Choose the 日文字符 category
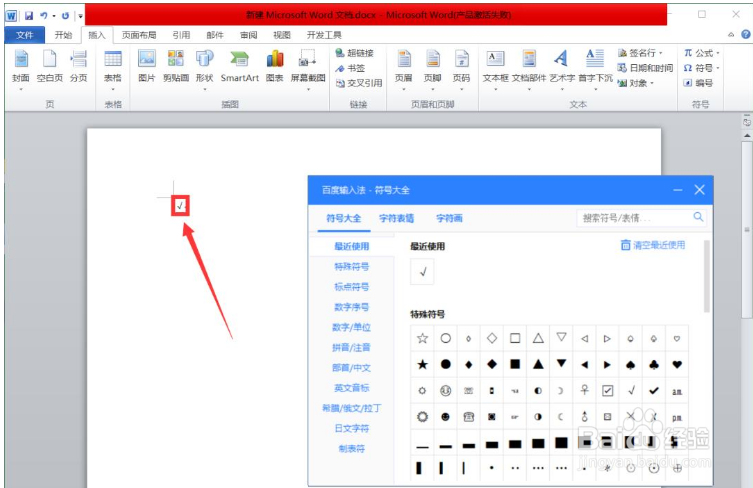Viewport: 753px width, 488px height. point(352,428)
